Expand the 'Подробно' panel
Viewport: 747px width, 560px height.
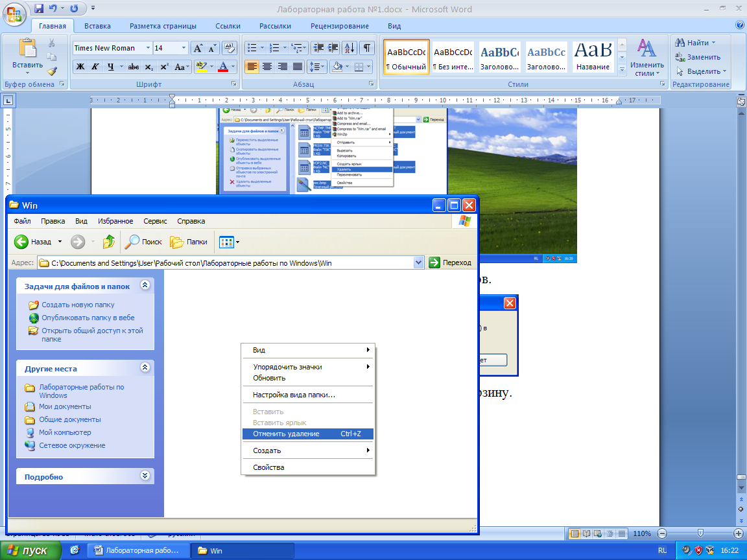pyautogui.click(x=145, y=475)
